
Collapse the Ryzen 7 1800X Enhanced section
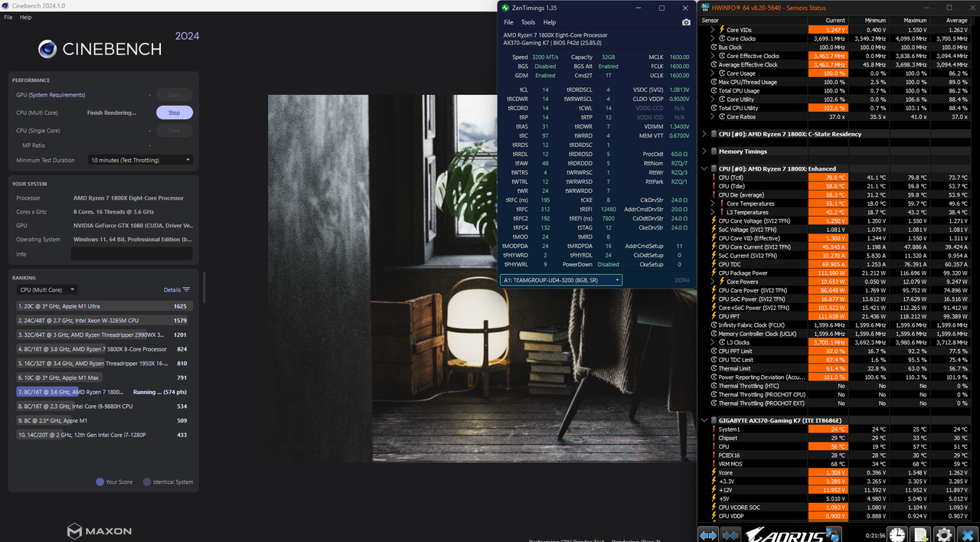(704, 168)
